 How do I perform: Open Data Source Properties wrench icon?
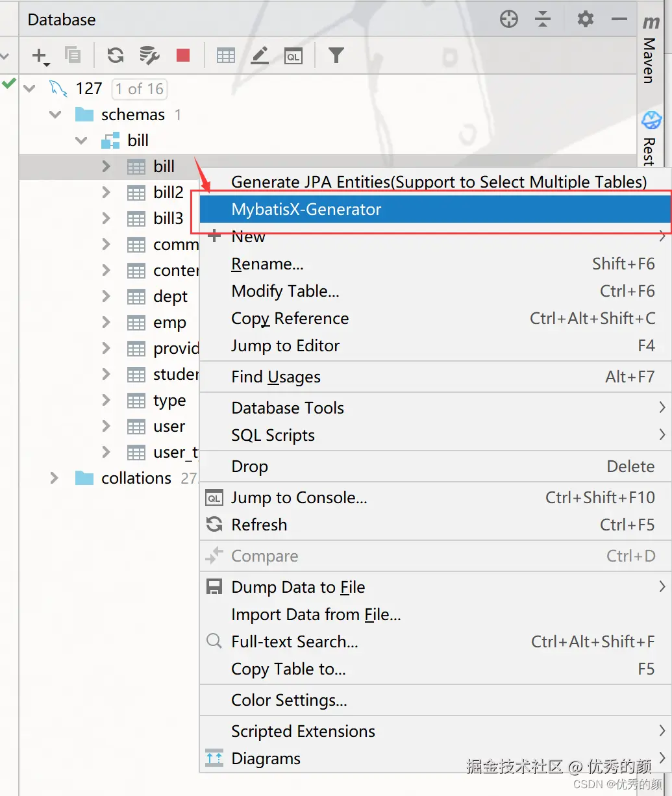[149, 56]
